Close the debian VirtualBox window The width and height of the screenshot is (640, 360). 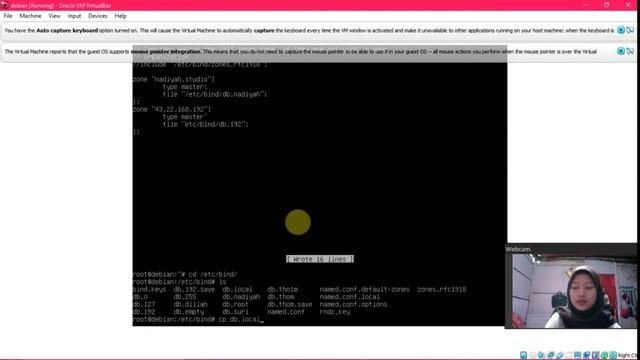(x=628, y=5)
